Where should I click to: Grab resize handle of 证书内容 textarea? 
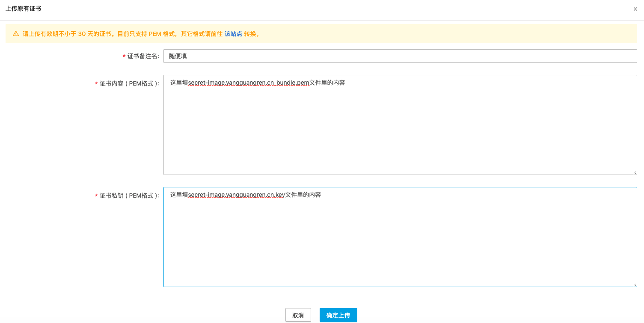pos(635,172)
